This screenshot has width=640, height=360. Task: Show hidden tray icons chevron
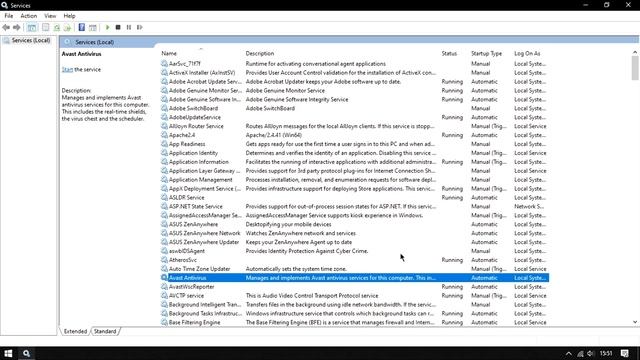(x=568, y=354)
